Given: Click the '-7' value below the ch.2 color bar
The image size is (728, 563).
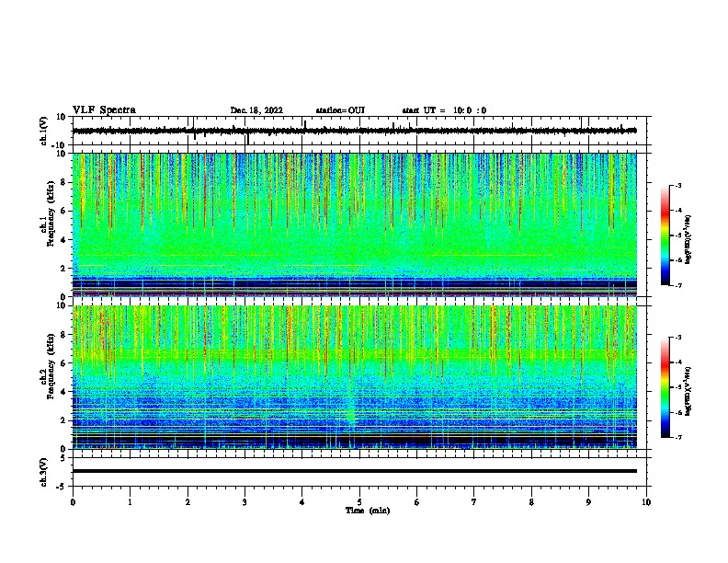Looking at the screenshot, I should click(677, 437).
